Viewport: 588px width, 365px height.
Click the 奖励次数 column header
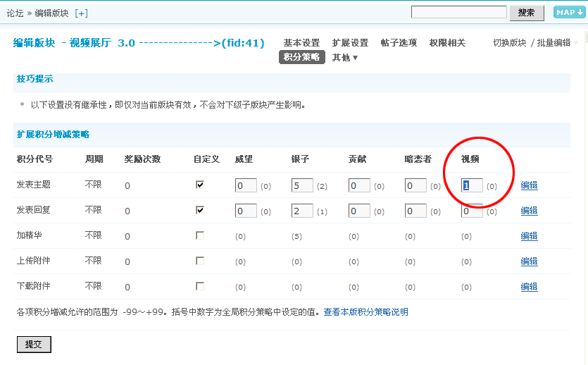(142, 159)
